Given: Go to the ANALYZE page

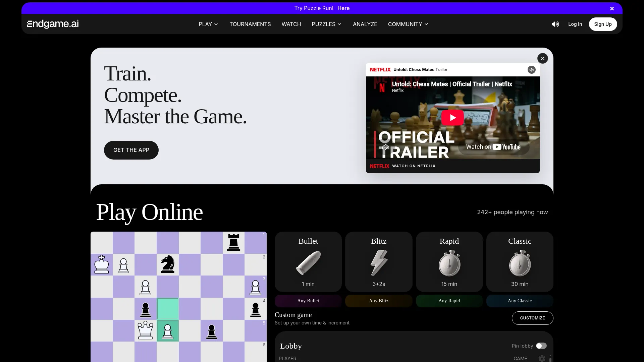Looking at the screenshot, I should [x=365, y=24].
